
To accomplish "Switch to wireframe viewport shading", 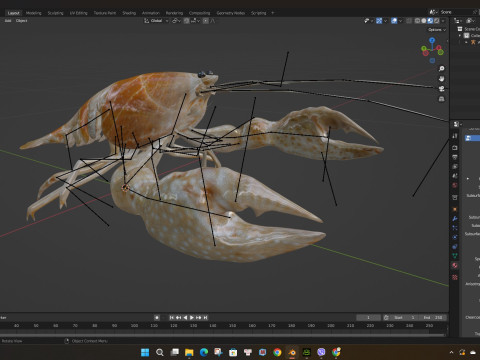I will point(417,21).
